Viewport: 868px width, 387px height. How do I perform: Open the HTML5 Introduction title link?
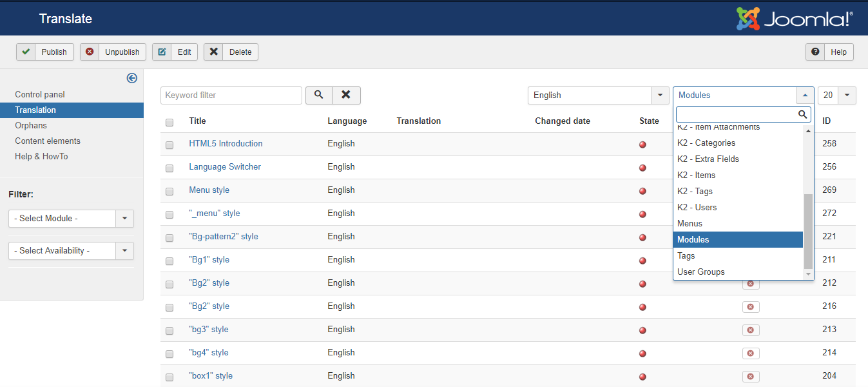point(226,143)
